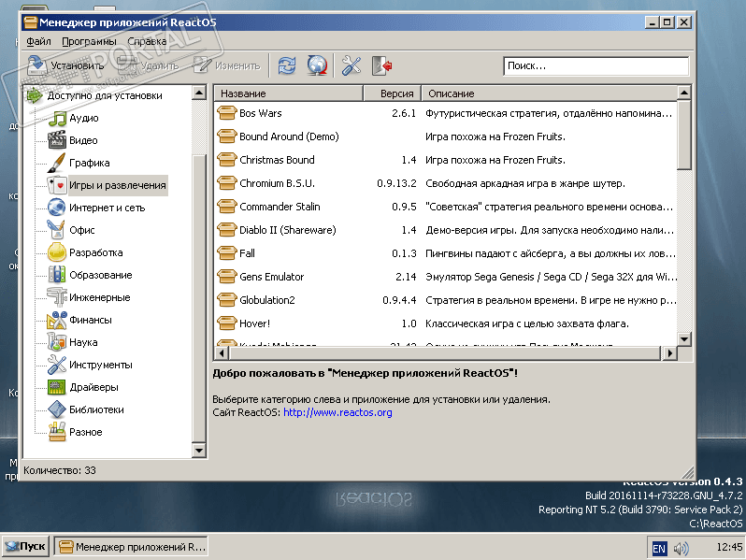Select the Офис category icon
Viewport: 746px width, 560px height.
(x=57, y=230)
